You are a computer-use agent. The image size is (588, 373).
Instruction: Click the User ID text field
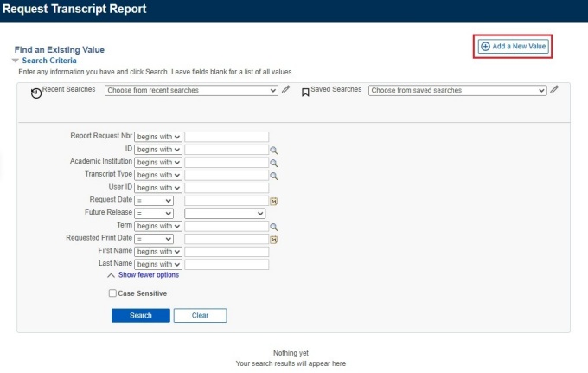tap(227, 188)
